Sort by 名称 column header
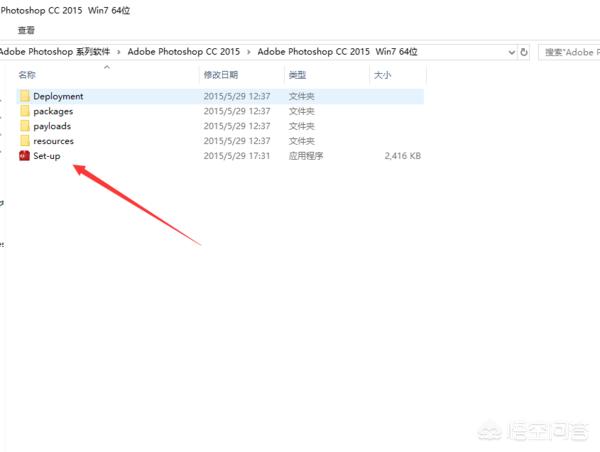Screen dimensions: 600x452 click(x=27, y=75)
